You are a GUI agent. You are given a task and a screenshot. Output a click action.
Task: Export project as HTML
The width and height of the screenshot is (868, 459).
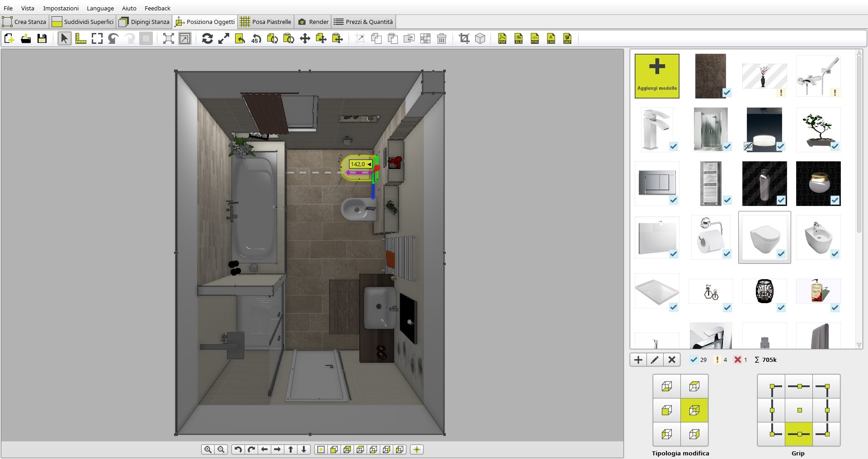point(535,39)
